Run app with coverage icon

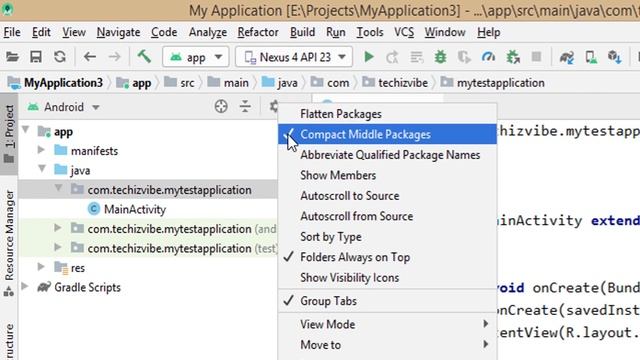pos(464,57)
